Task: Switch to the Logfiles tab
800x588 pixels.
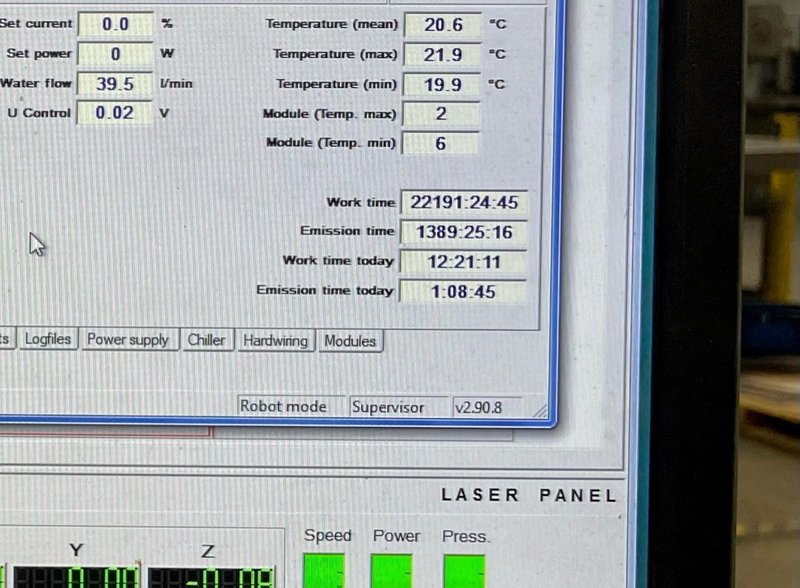Action: (48, 340)
